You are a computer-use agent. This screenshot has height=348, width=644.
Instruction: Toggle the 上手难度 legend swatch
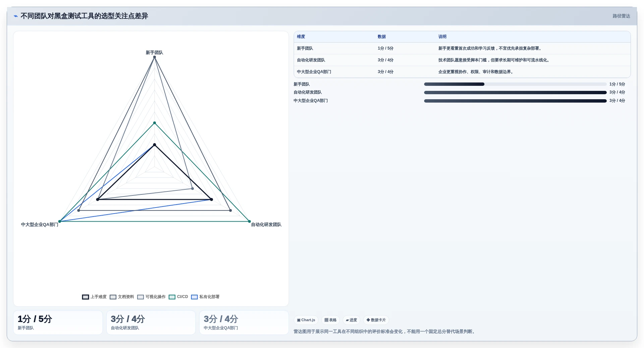coord(85,297)
